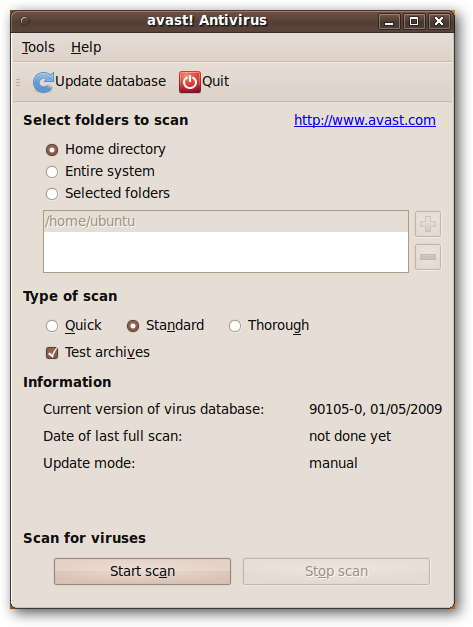Uncheck the Test archives checkbox
This screenshot has width=473, height=627.
click(52, 353)
